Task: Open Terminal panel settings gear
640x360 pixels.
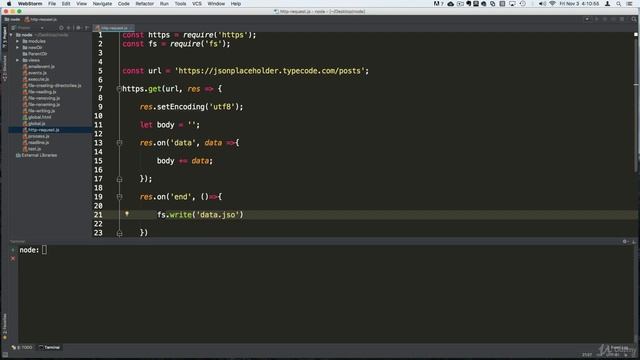Action: pyautogui.click(x=625, y=242)
